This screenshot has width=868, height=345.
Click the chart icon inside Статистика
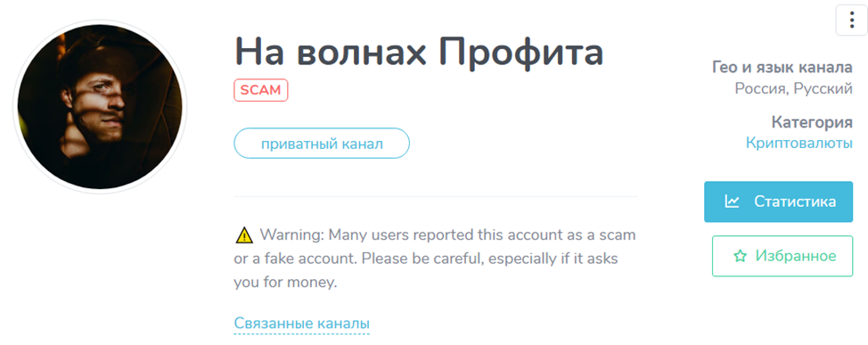732,201
